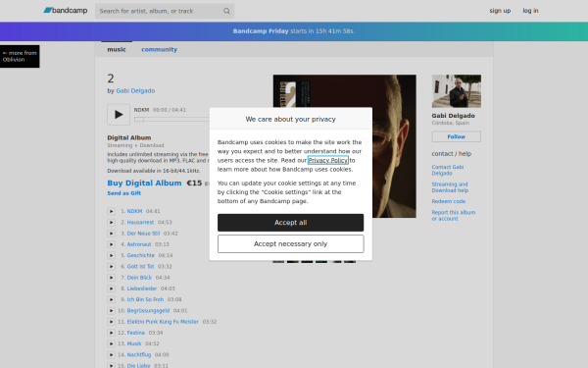Open the Festina track link
This screenshot has width=588, height=368.
click(x=136, y=333)
